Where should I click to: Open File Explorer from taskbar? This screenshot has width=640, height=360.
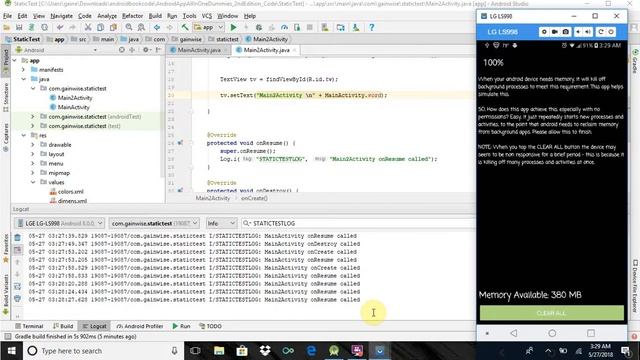point(219,351)
